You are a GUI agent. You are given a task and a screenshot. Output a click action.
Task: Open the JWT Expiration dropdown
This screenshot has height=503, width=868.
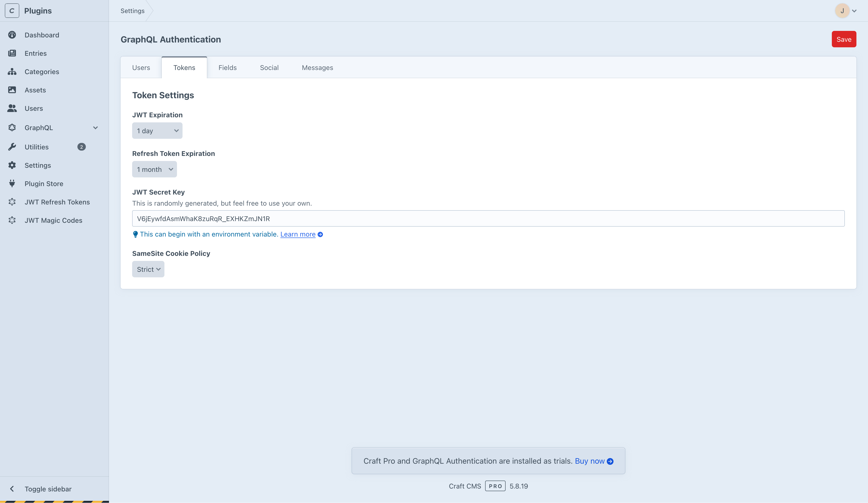tap(157, 131)
